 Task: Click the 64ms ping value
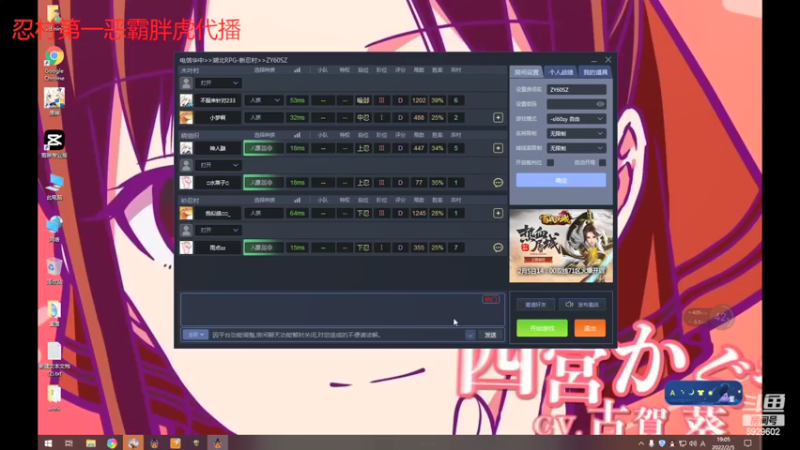pyautogui.click(x=297, y=213)
